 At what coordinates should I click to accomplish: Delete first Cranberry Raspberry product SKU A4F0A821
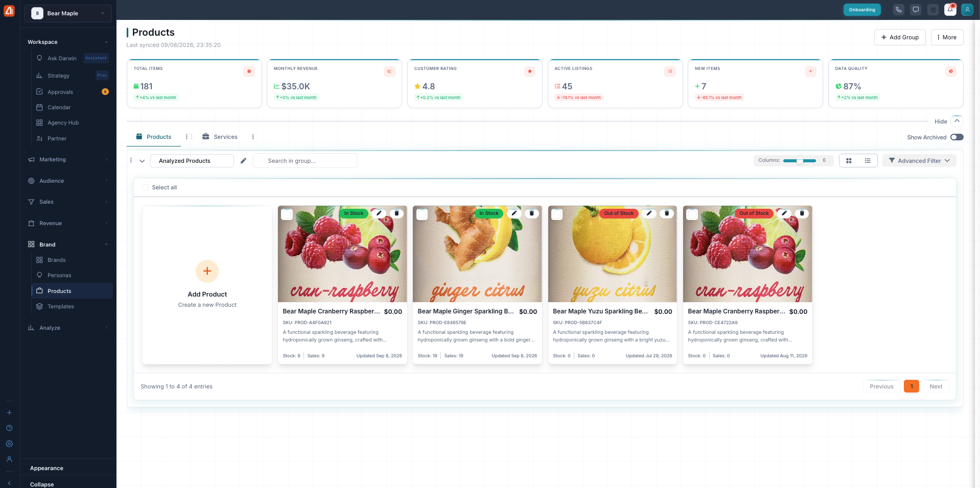coord(396,213)
